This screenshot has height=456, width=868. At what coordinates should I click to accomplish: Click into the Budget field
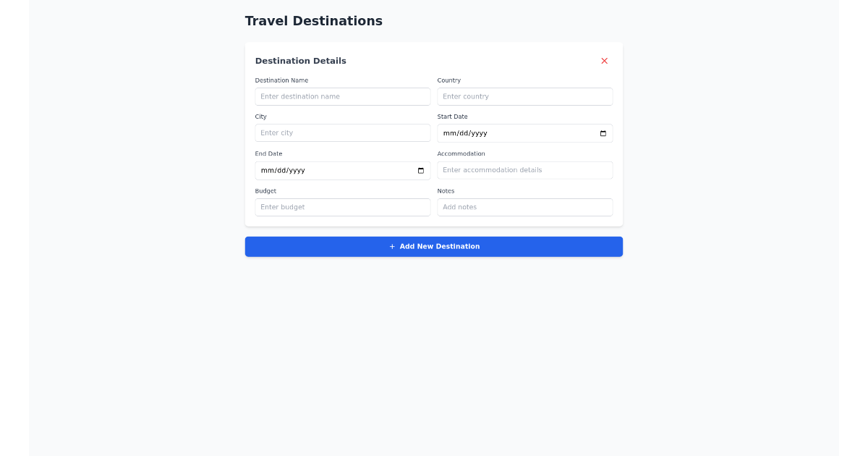pyautogui.click(x=342, y=207)
